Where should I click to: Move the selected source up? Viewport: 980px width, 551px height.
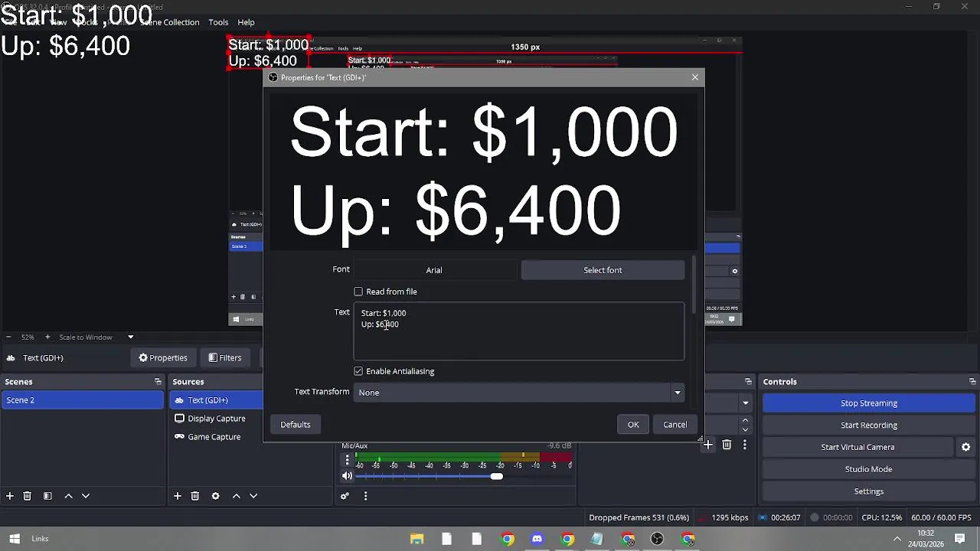(237, 496)
